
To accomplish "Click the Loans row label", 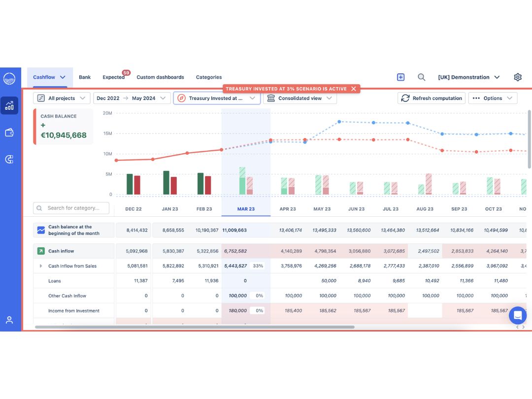I will 55,281.
